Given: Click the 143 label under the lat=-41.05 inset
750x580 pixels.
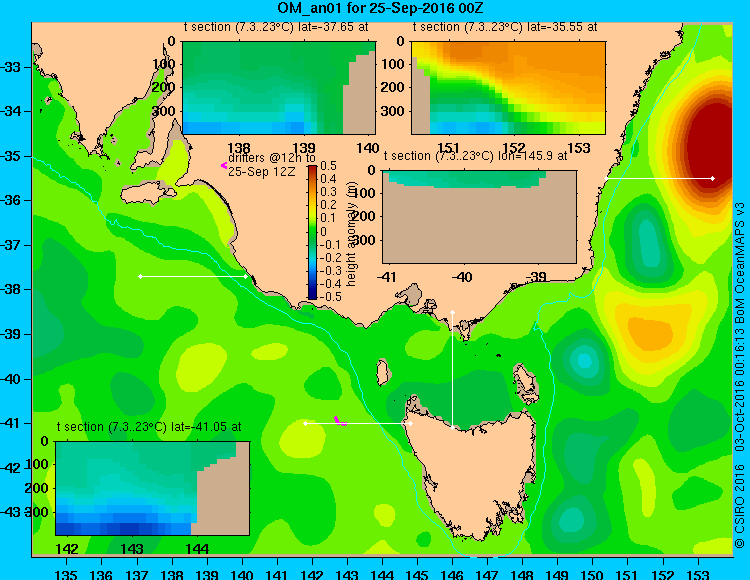Looking at the screenshot, I should (x=132, y=549).
